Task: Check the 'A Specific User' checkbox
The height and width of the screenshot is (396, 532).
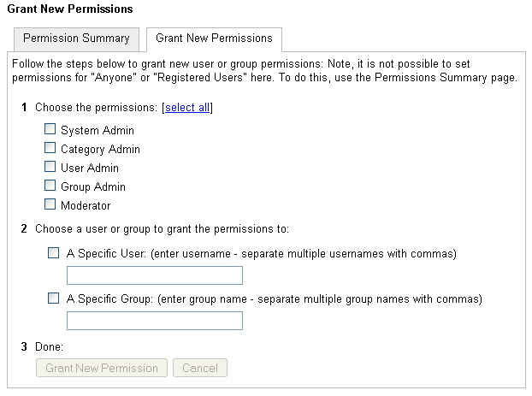Action: (54, 253)
